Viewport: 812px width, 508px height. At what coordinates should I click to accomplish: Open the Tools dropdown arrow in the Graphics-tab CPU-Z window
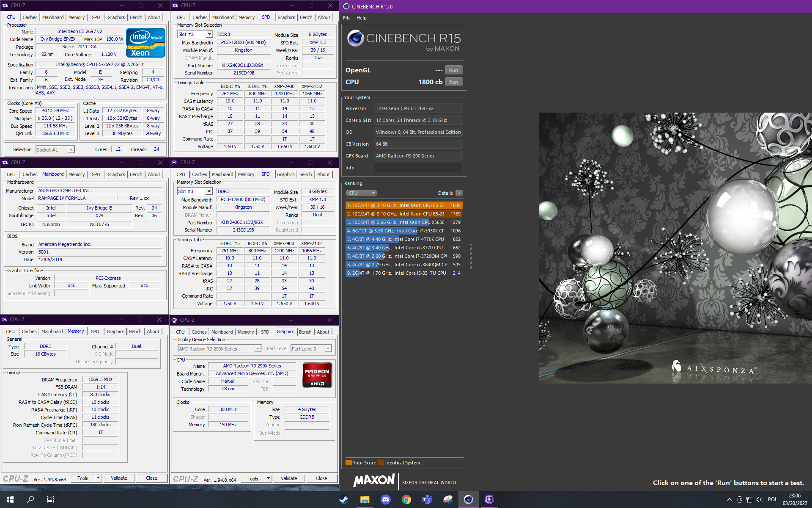tap(268, 478)
